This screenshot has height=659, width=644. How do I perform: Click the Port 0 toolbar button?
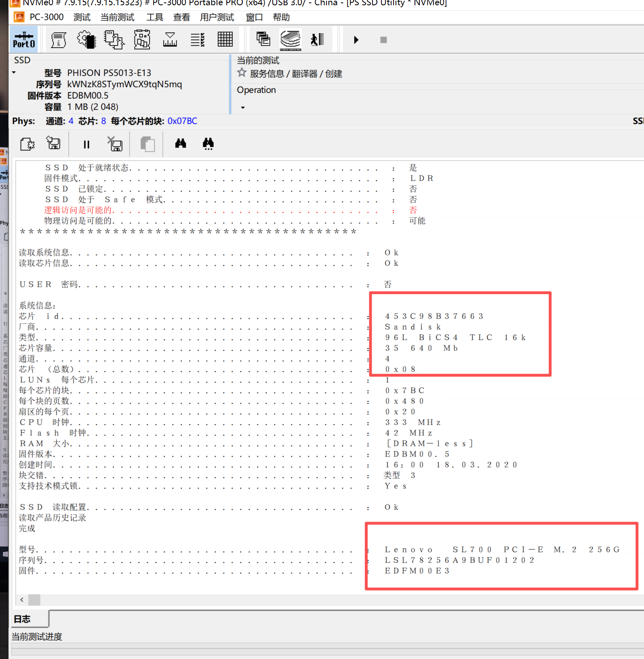click(x=24, y=40)
